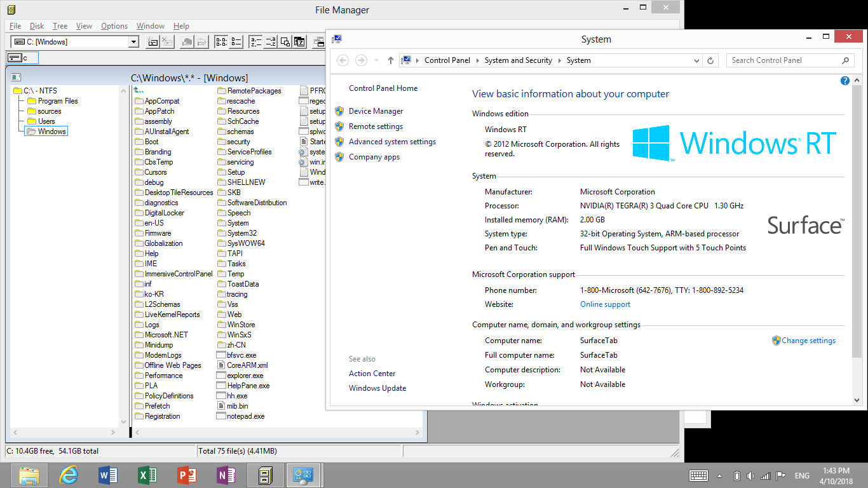This screenshot has height=488, width=868.
Task: Expand the address bar history dropdown
Action: coord(697,60)
